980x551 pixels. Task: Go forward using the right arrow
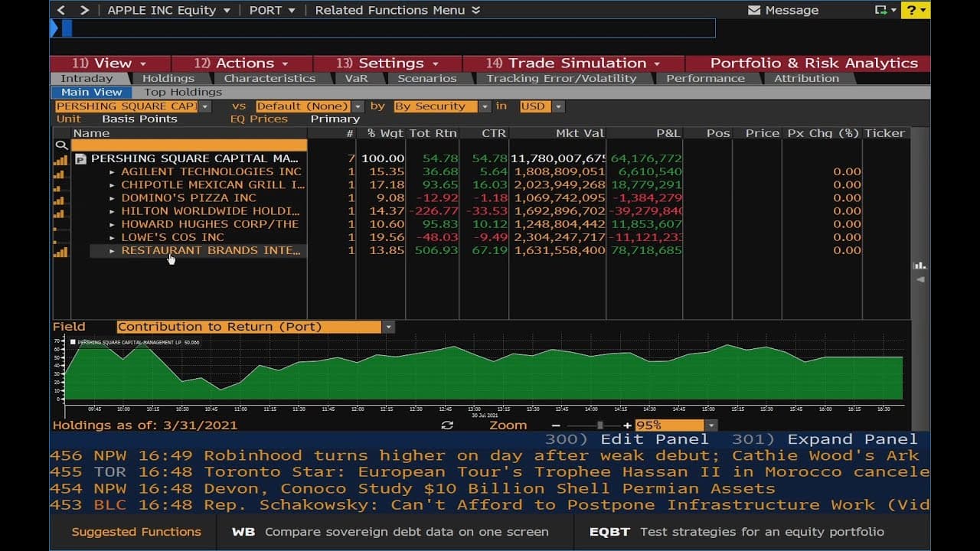coord(84,10)
